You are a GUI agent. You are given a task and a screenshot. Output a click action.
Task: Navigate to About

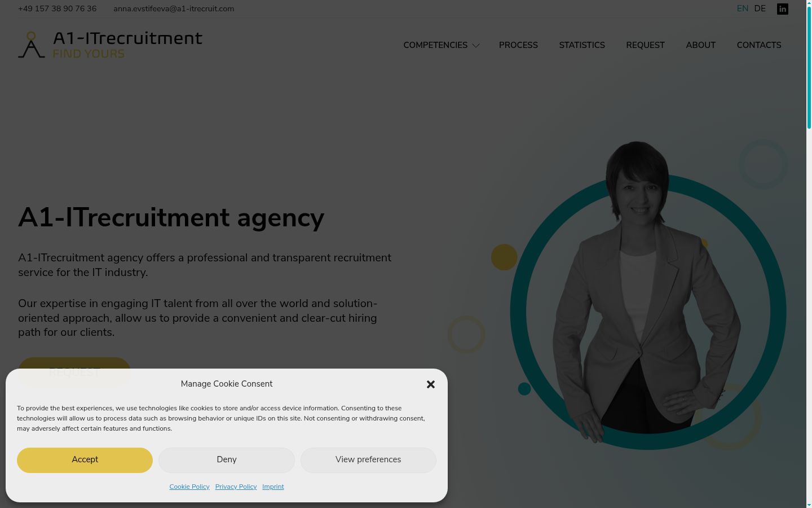point(700,45)
